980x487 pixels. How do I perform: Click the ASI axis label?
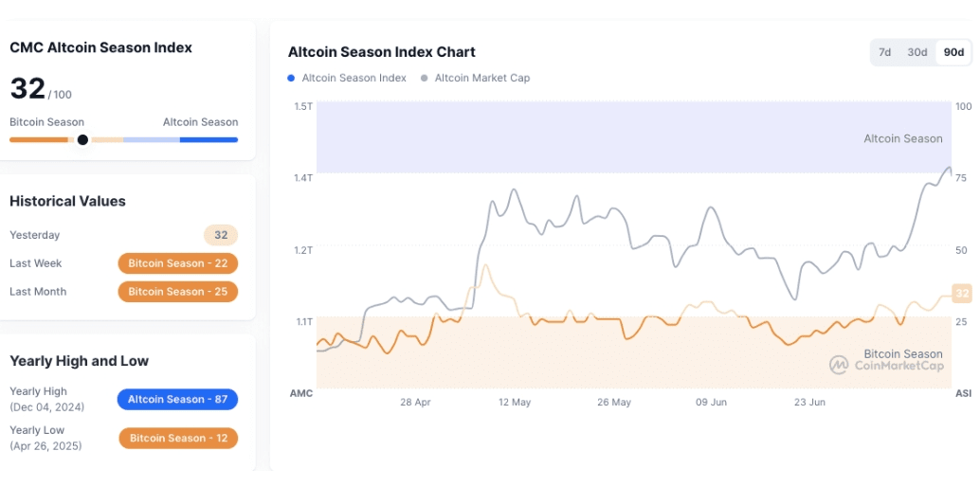coord(963,393)
